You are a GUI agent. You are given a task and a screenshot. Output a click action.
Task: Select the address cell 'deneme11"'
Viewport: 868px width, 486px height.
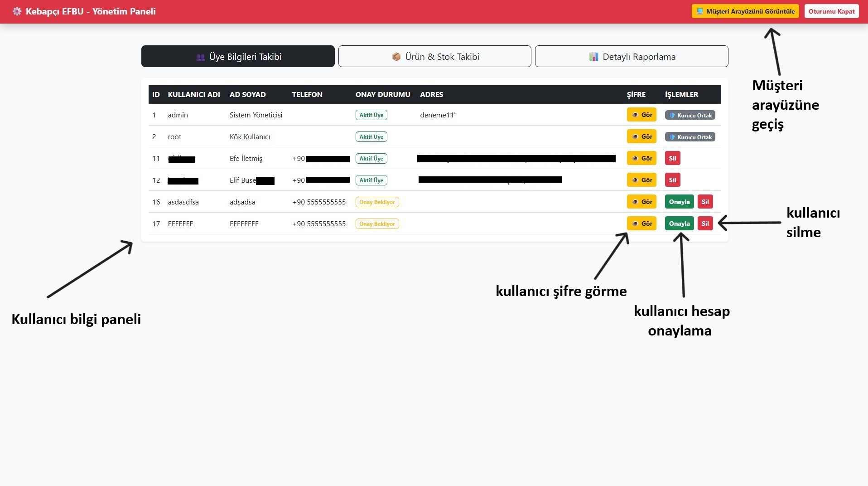(438, 115)
